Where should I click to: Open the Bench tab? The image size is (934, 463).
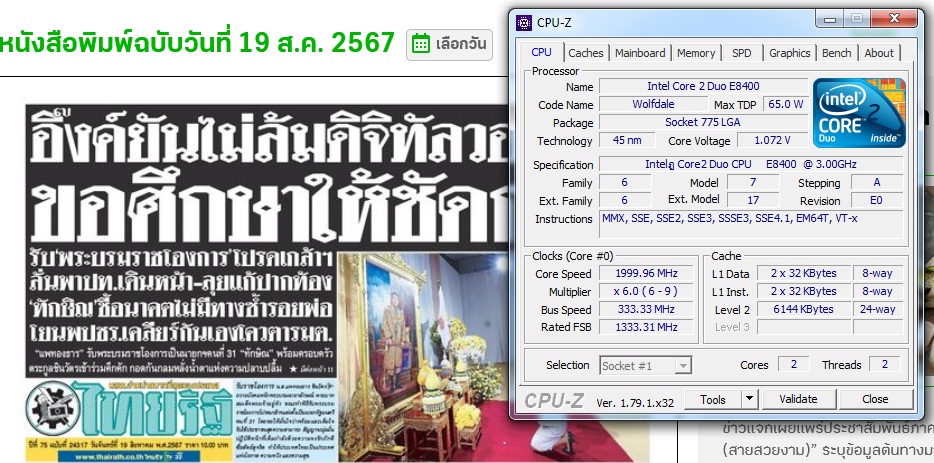click(x=836, y=53)
